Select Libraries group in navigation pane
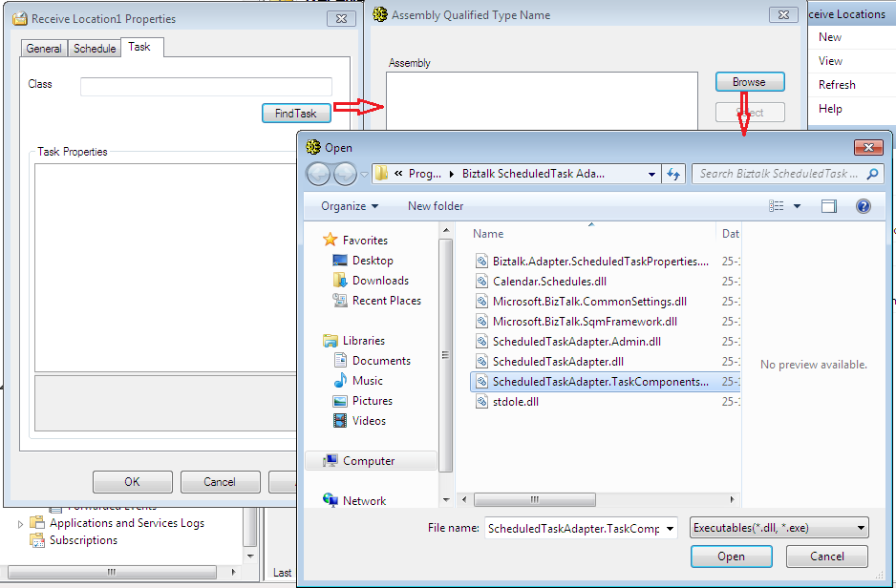The height and width of the screenshot is (588, 896). point(353,340)
